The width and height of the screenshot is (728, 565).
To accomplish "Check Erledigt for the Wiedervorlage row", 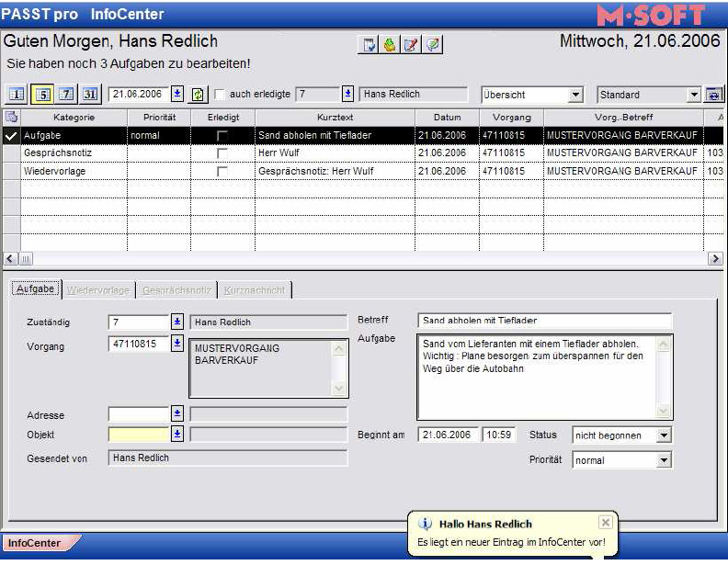I will (x=222, y=171).
